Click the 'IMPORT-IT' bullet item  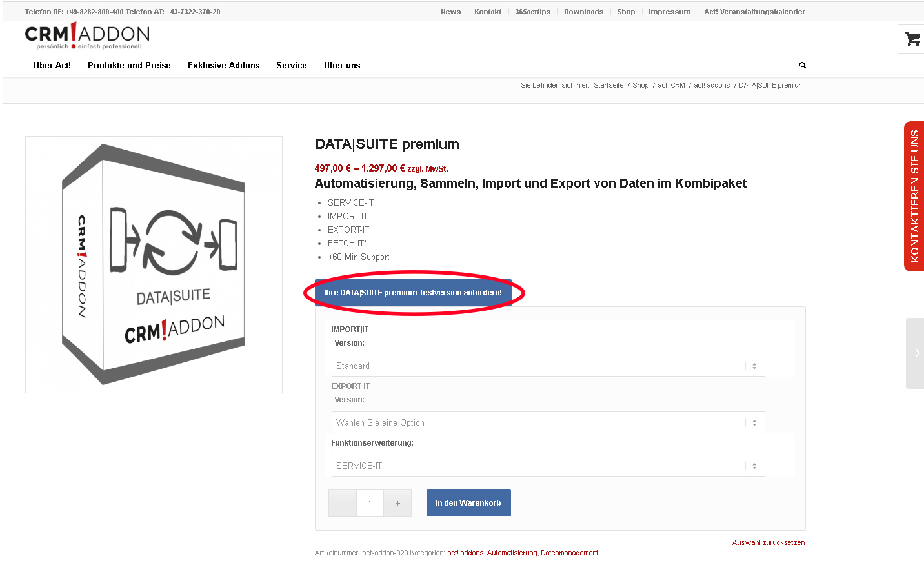pos(348,216)
